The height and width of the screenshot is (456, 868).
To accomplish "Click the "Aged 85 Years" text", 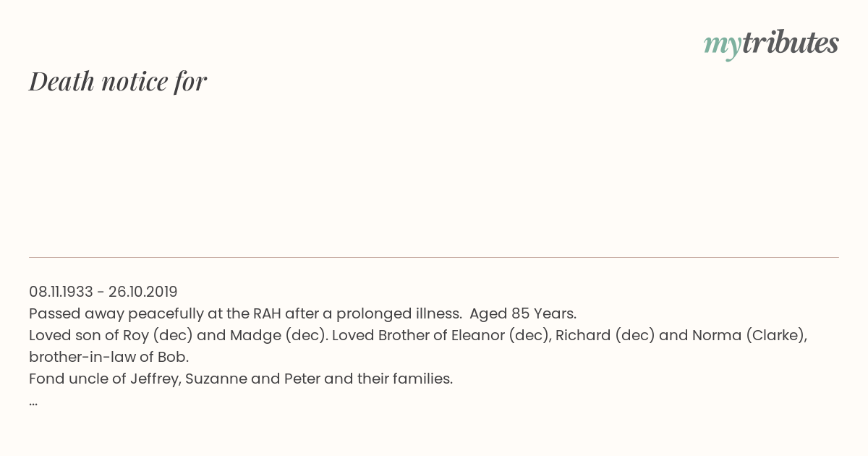I will coord(523,313).
